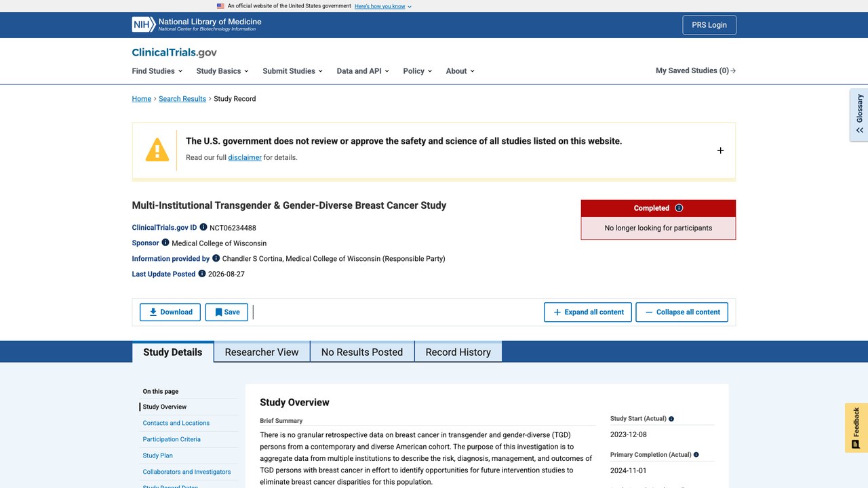The height and width of the screenshot is (488, 868).
Task: Download the study record
Action: (170, 312)
